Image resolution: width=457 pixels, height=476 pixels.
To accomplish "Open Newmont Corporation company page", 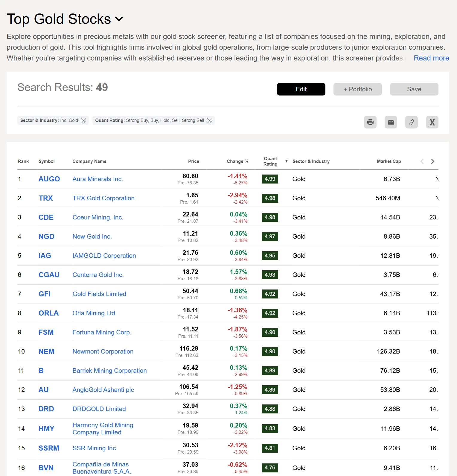I will pos(103,351).
